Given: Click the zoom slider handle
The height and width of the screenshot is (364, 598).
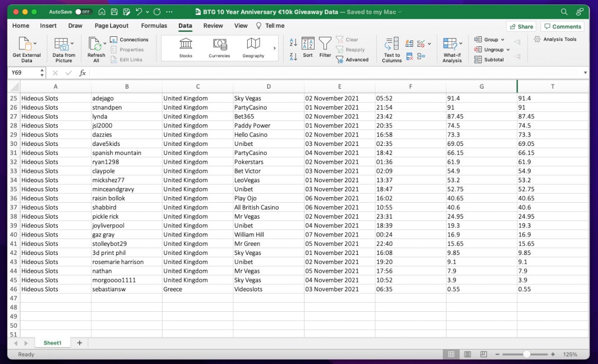Looking at the screenshot, I should tap(527, 355).
